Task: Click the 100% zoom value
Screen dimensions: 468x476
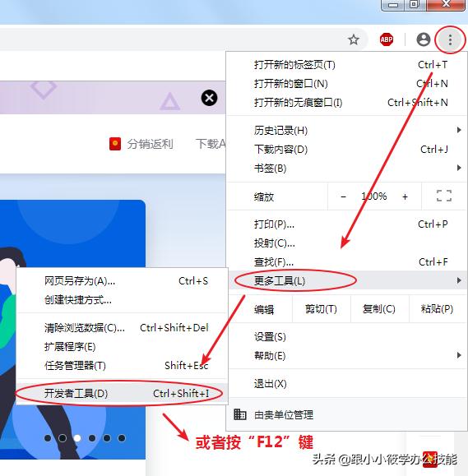Action: pos(374,196)
